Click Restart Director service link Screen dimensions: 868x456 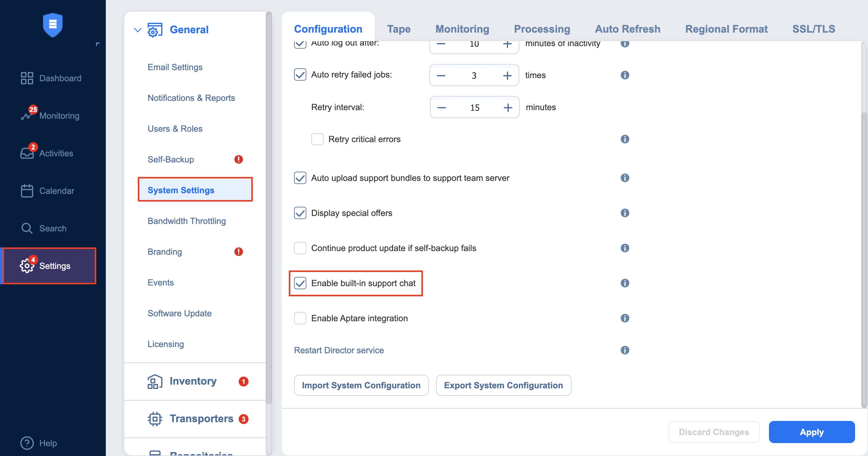pyautogui.click(x=339, y=350)
